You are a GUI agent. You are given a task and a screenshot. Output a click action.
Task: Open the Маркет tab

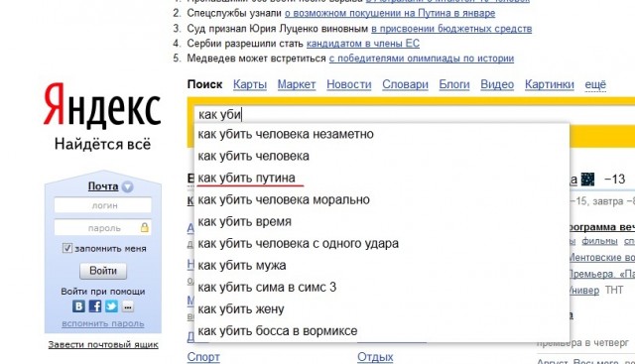click(297, 84)
